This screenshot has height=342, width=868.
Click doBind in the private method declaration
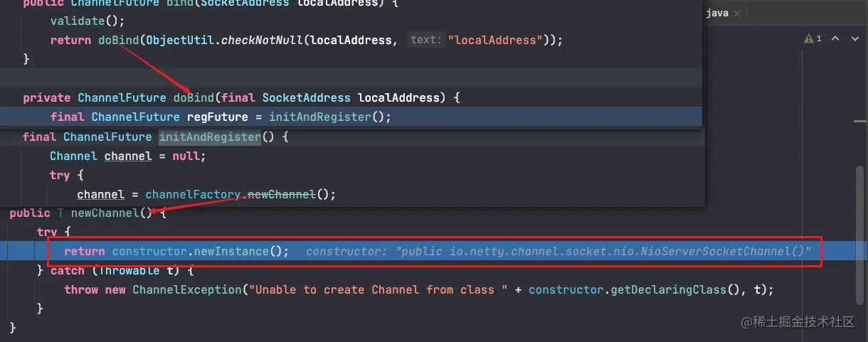click(194, 97)
